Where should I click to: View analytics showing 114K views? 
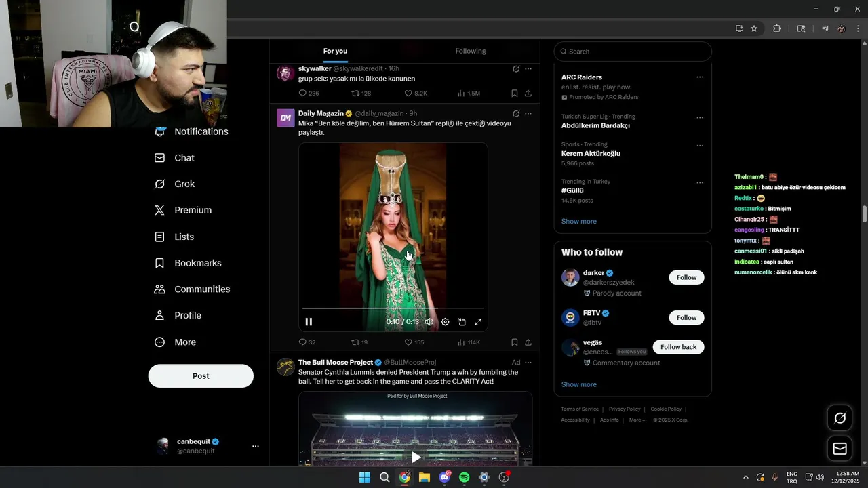pos(469,342)
